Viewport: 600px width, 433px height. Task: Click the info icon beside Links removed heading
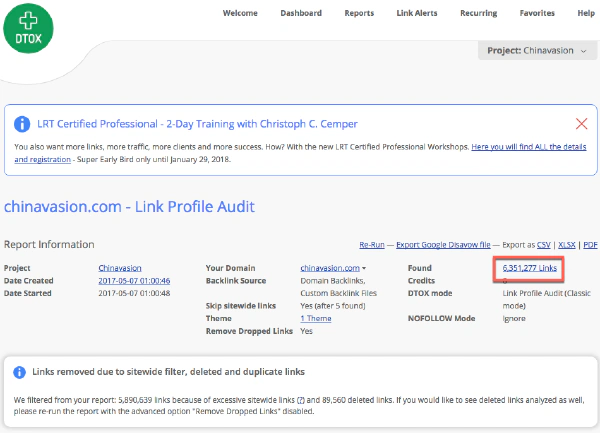coord(19,372)
